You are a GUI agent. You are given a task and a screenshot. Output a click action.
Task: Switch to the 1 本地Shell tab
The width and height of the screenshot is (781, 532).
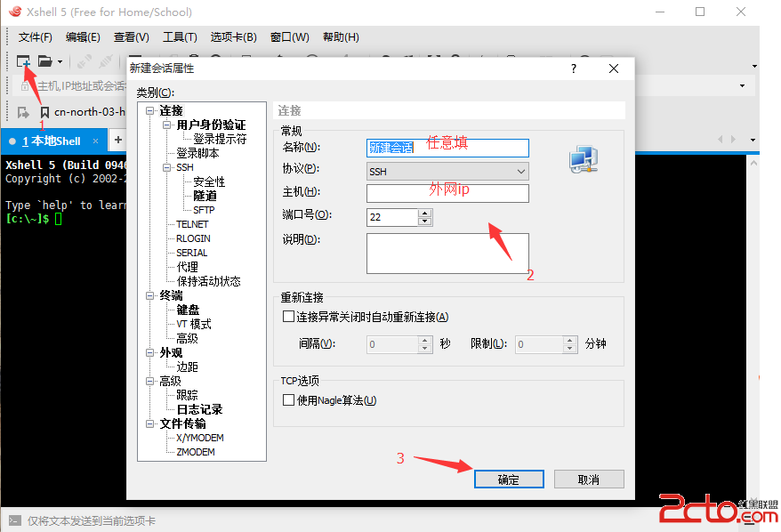[52, 141]
